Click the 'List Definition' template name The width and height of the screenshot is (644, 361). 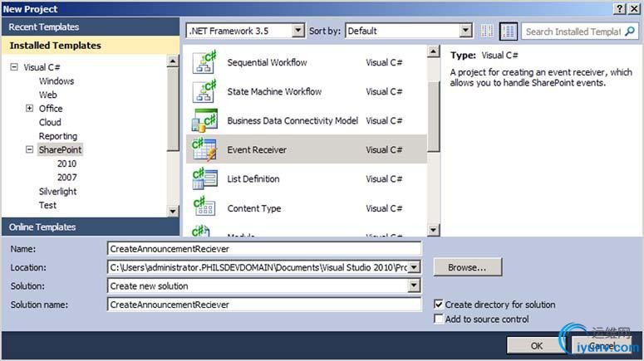tap(253, 179)
